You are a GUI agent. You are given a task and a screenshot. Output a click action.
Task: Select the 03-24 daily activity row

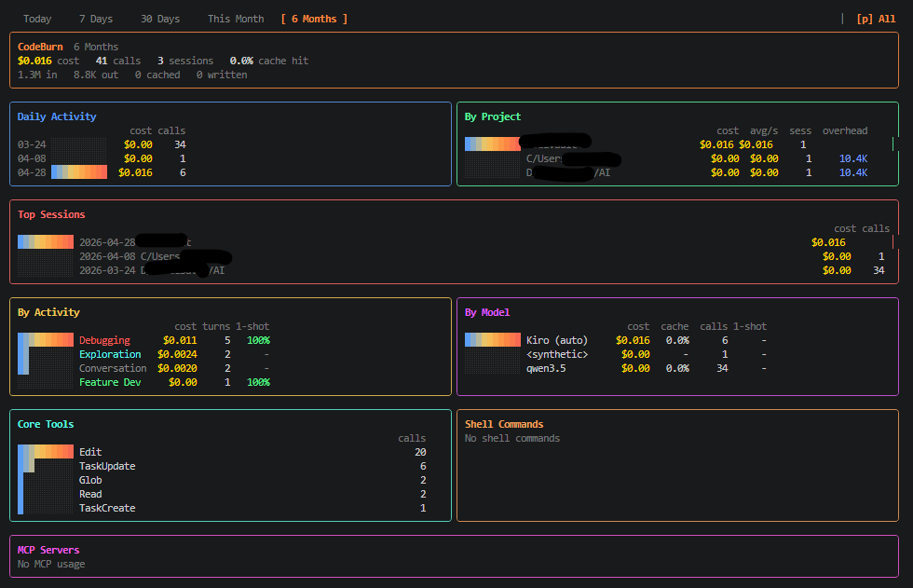[102, 144]
